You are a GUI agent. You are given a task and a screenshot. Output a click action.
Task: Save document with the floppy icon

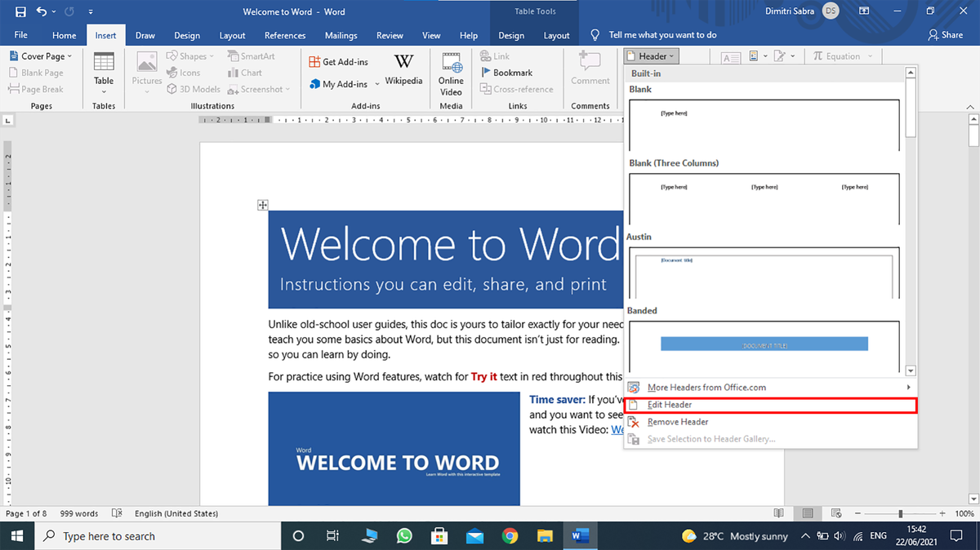20,12
